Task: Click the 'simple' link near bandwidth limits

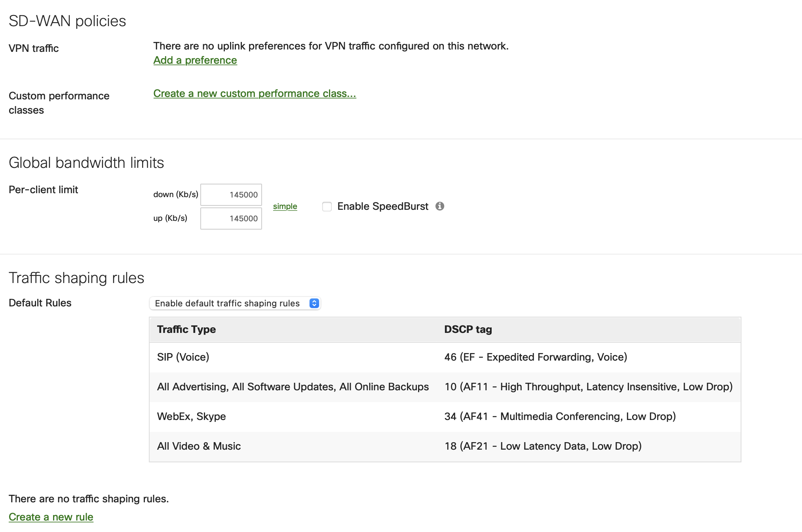Action: coord(285,206)
